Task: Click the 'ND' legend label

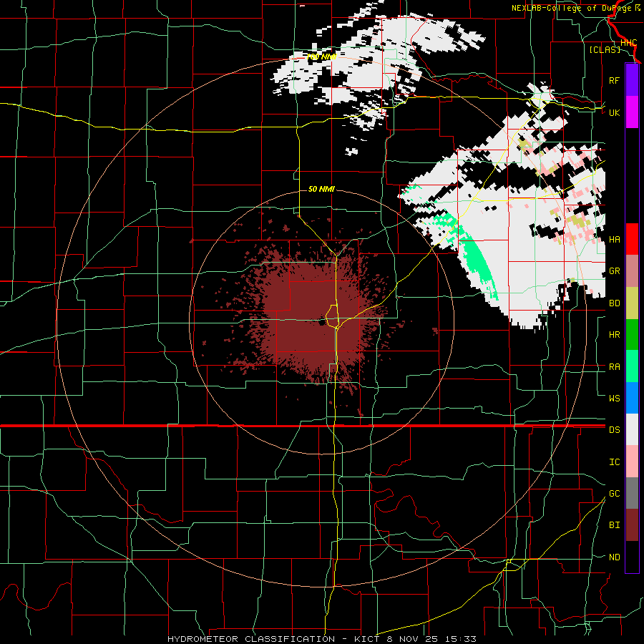Action: [614, 557]
